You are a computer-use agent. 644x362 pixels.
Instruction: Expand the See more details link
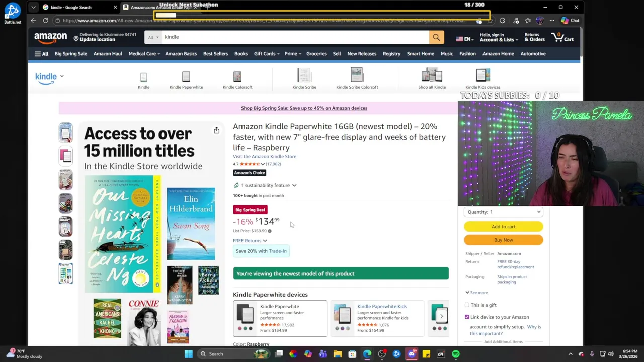476,293
